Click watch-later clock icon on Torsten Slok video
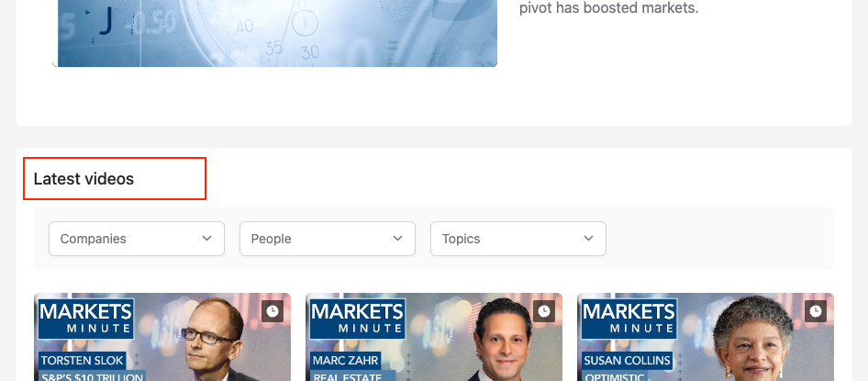The image size is (868, 381). click(x=273, y=311)
